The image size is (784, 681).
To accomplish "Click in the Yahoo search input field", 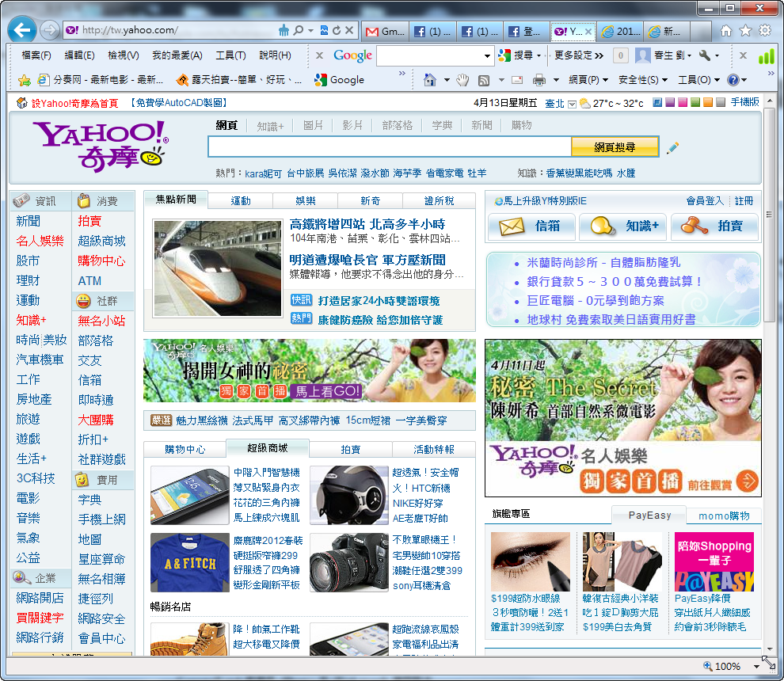I will (x=390, y=147).
